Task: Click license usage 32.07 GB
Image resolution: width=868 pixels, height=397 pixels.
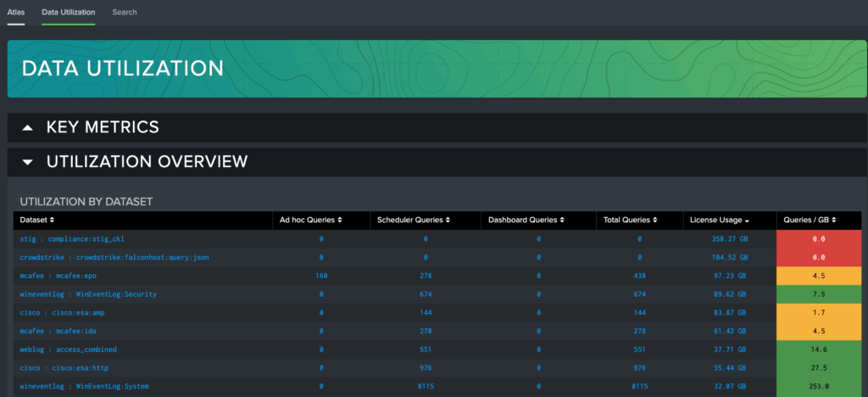Action: tap(732, 386)
